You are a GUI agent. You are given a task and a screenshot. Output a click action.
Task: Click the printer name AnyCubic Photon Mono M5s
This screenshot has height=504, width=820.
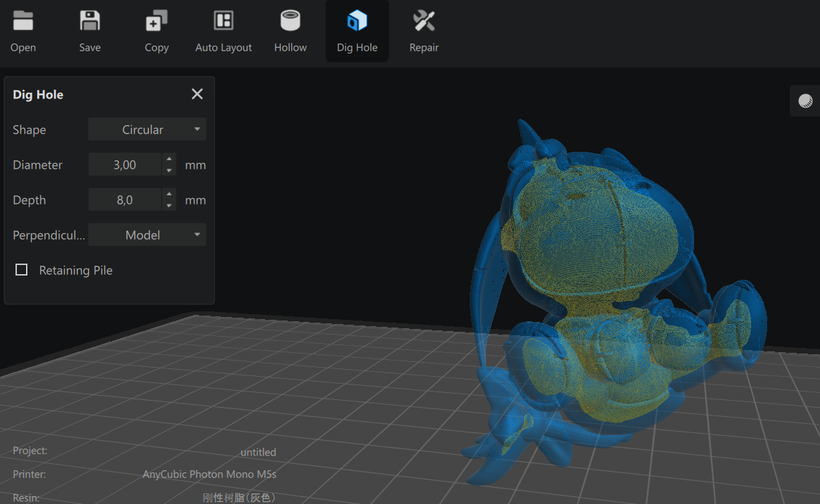tap(209, 474)
